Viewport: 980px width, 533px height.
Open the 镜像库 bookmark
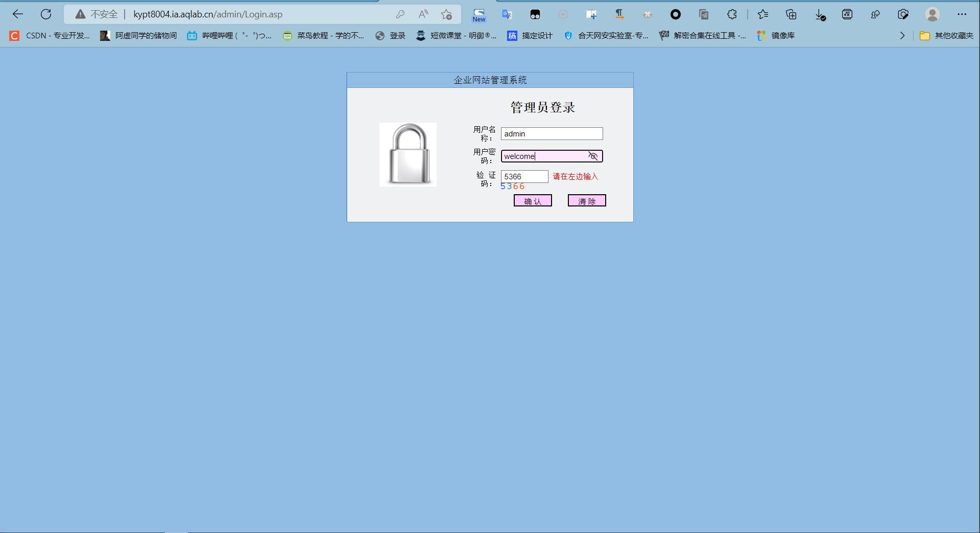(x=776, y=35)
